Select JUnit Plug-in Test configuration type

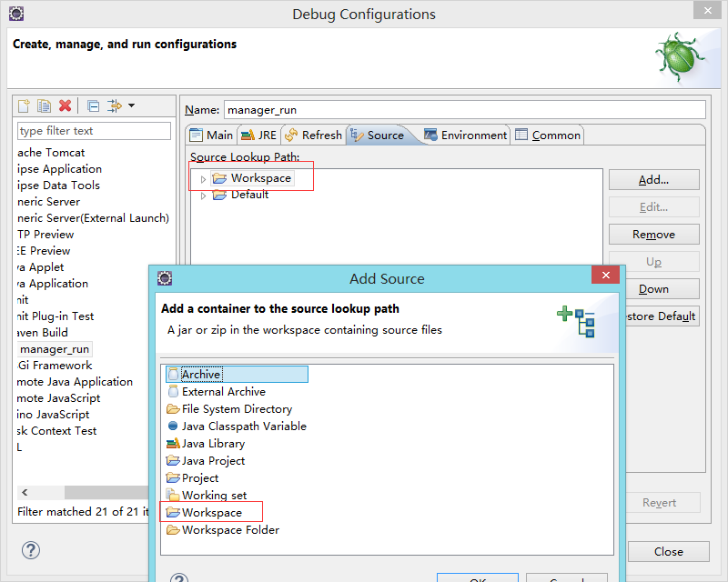56,316
